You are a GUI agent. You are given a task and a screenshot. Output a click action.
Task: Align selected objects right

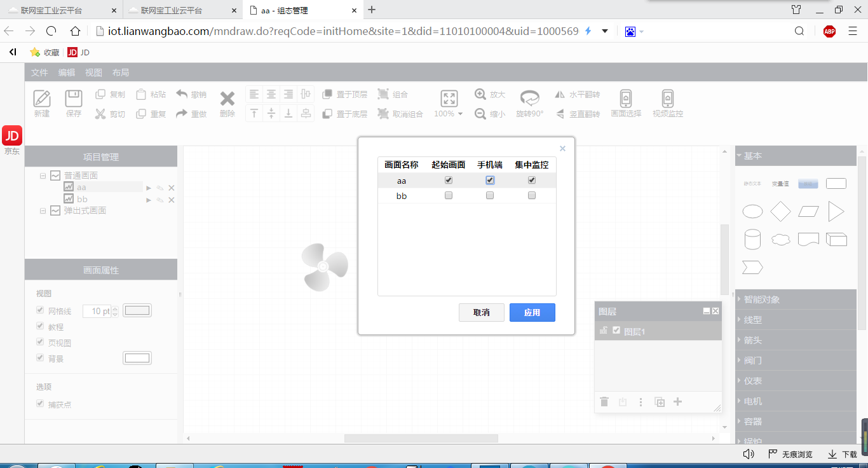point(288,94)
